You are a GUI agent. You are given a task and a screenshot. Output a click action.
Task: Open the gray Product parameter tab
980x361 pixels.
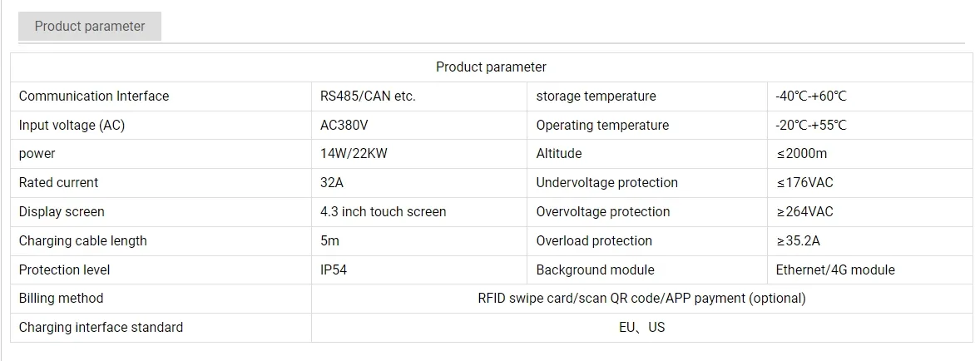[x=90, y=27]
